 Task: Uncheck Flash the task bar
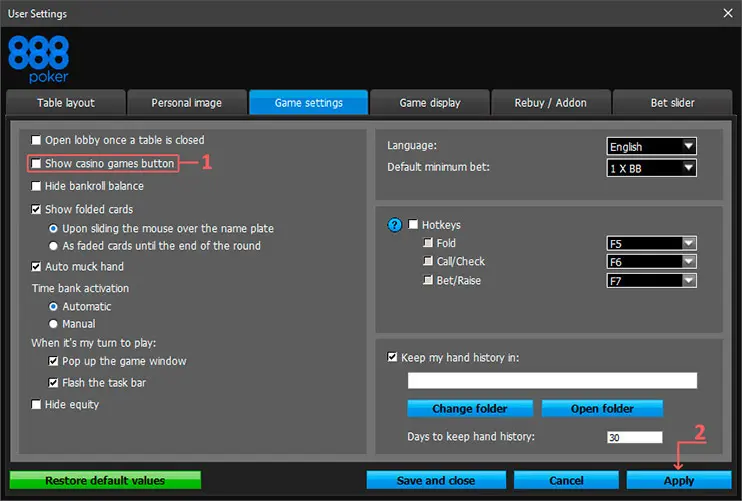pos(53,382)
